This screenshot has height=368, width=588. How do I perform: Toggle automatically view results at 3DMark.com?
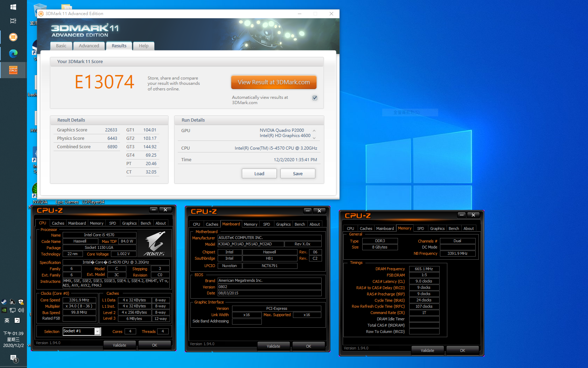(315, 98)
